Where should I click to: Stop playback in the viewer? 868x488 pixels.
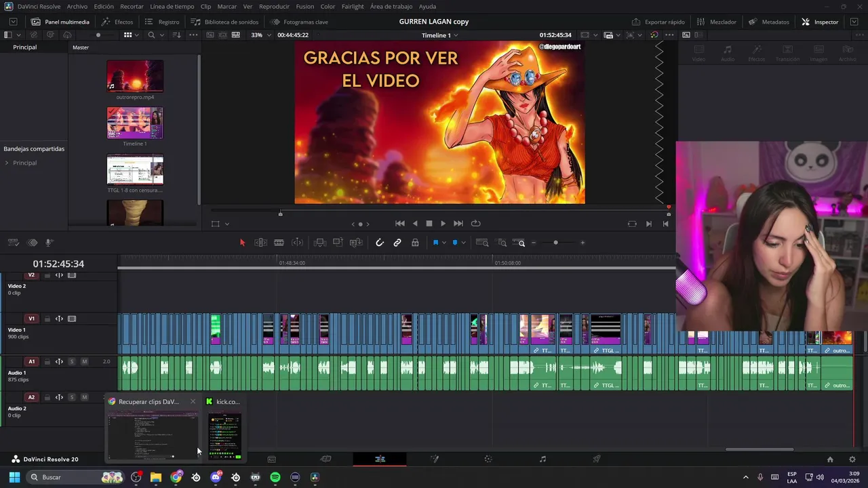tap(429, 224)
